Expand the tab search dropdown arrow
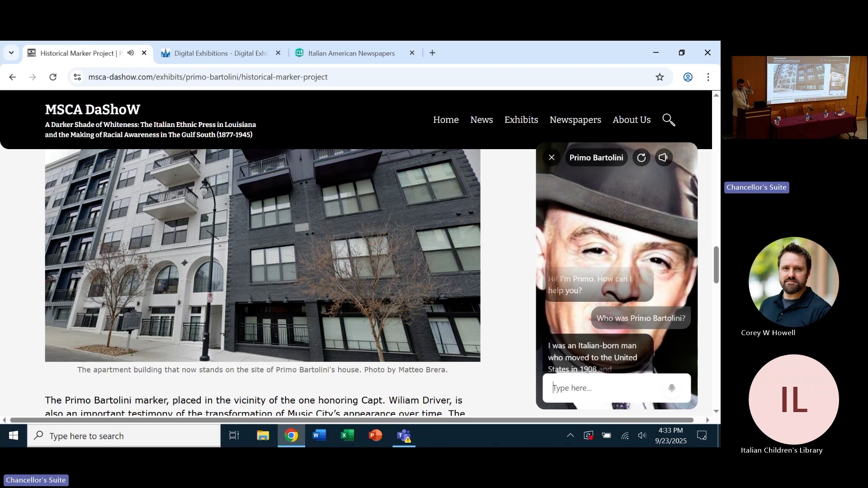 tap(11, 53)
